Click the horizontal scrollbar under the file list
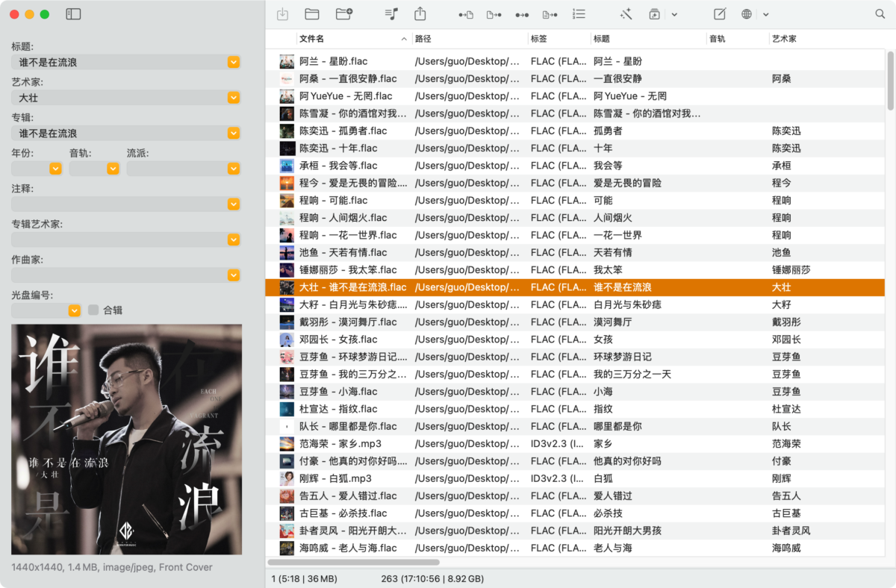This screenshot has width=896, height=588. pyautogui.click(x=354, y=563)
